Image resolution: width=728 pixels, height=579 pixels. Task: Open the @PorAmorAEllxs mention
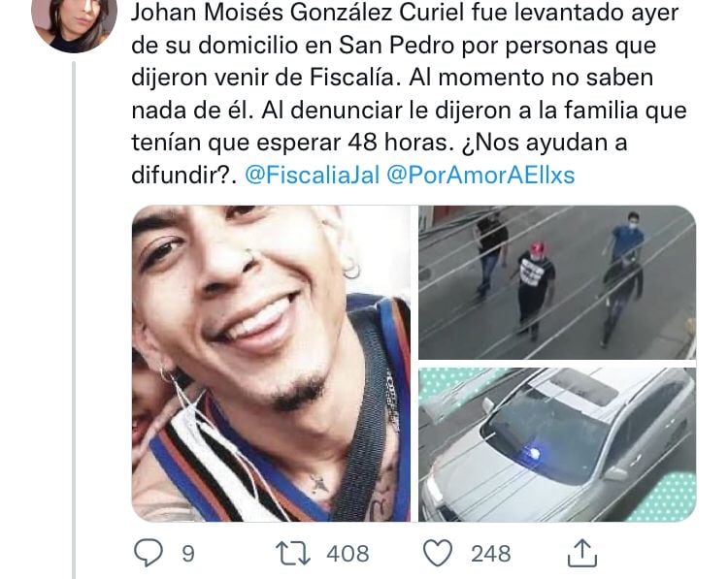click(x=480, y=176)
